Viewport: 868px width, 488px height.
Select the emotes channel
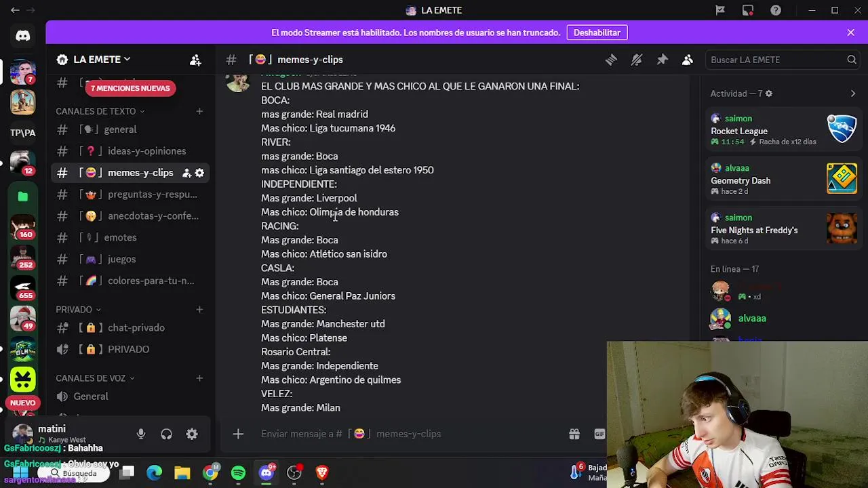pyautogui.click(x=130, y=238)
